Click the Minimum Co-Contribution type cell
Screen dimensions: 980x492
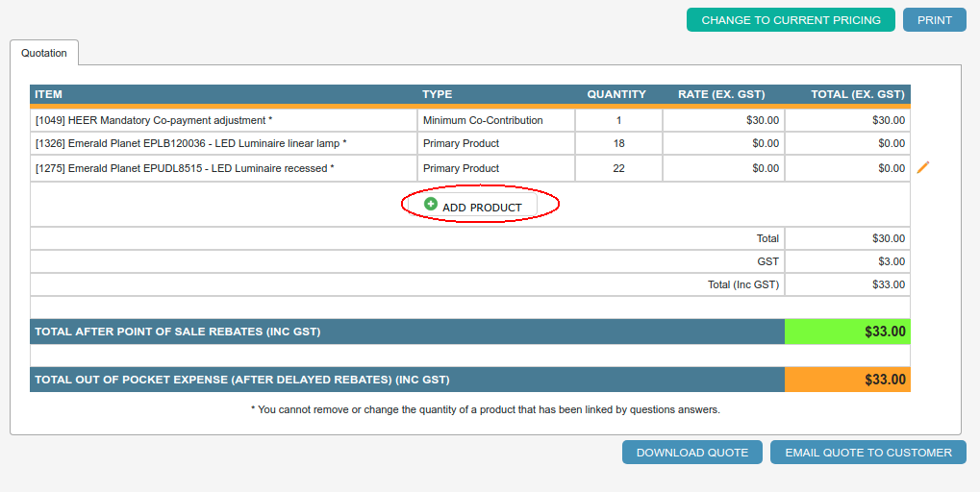483,120
